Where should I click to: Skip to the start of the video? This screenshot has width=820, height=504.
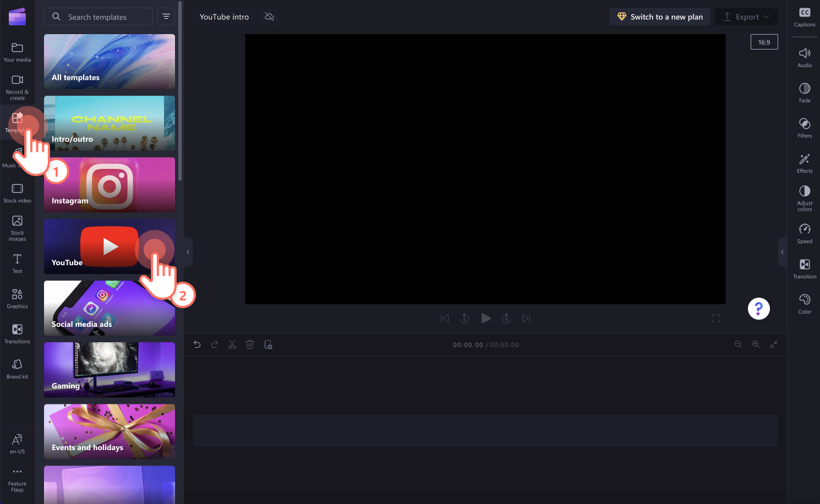pos(445,318)
